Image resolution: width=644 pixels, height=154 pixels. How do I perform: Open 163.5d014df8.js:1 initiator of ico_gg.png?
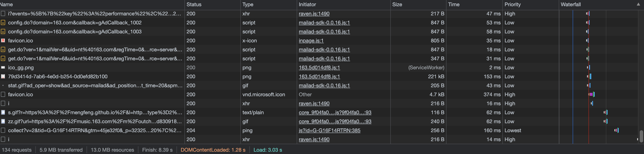tap(319, 67)
